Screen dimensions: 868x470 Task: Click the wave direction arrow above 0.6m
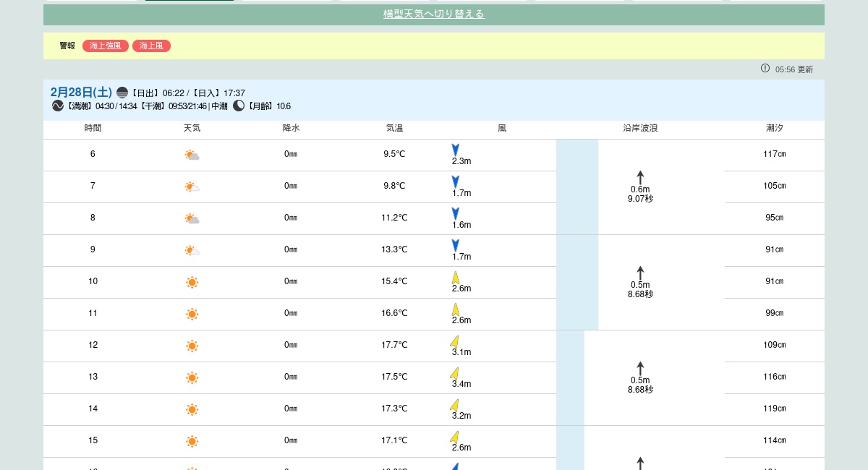click(x=640, y=177)
